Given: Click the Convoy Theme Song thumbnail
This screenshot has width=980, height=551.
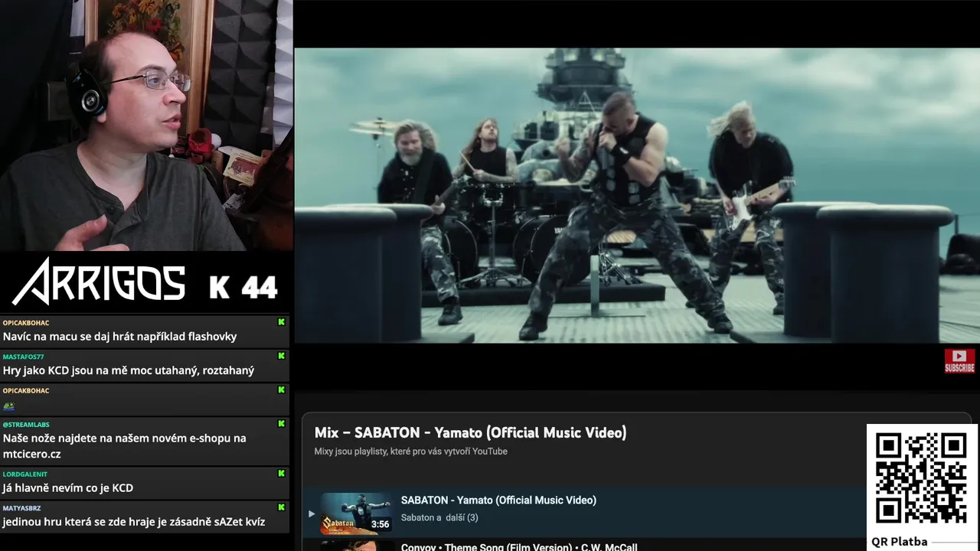Looking at the screenshot, I should pyautogui.click(x=357, y=546).
